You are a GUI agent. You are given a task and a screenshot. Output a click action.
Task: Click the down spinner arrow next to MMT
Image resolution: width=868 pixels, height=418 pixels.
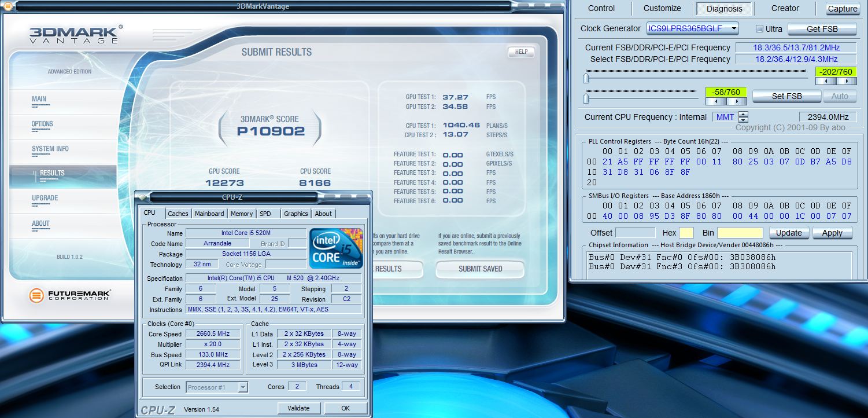coord(743,119)
